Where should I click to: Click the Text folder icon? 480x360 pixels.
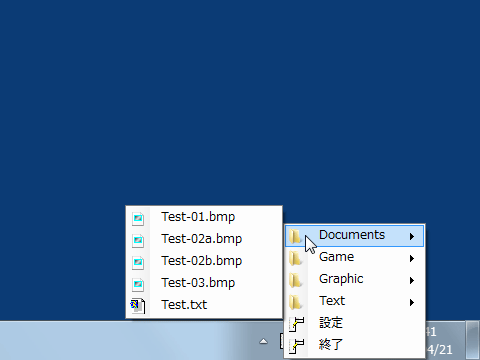point(295,302)
